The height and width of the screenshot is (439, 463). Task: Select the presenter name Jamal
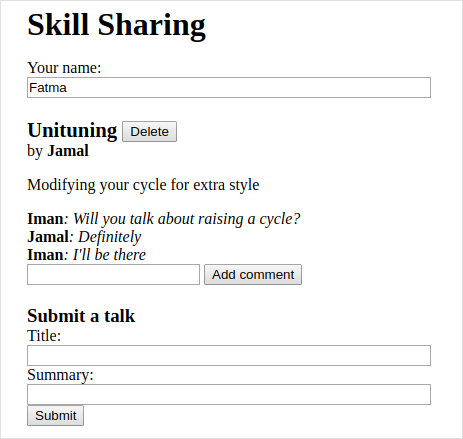[68, 151]
